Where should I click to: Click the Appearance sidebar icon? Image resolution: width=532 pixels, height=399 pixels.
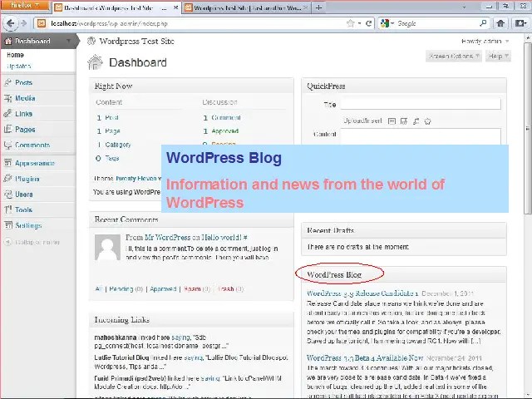point(7,163)
